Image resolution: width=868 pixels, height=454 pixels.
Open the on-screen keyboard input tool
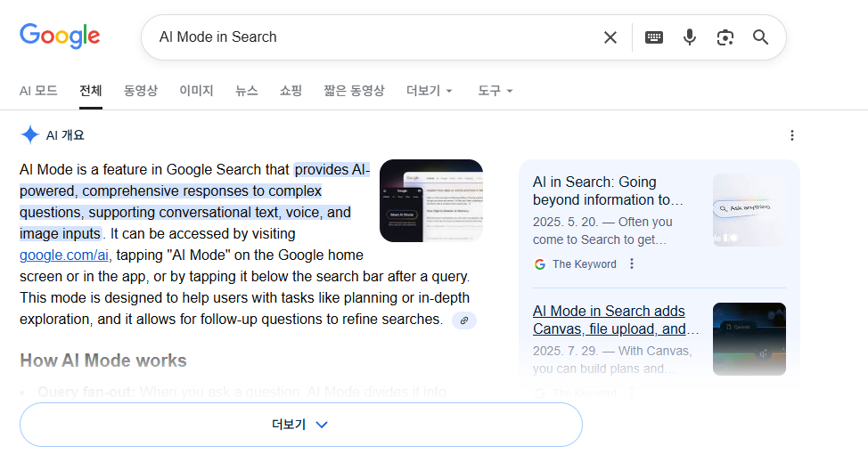(x=654, y=37)
